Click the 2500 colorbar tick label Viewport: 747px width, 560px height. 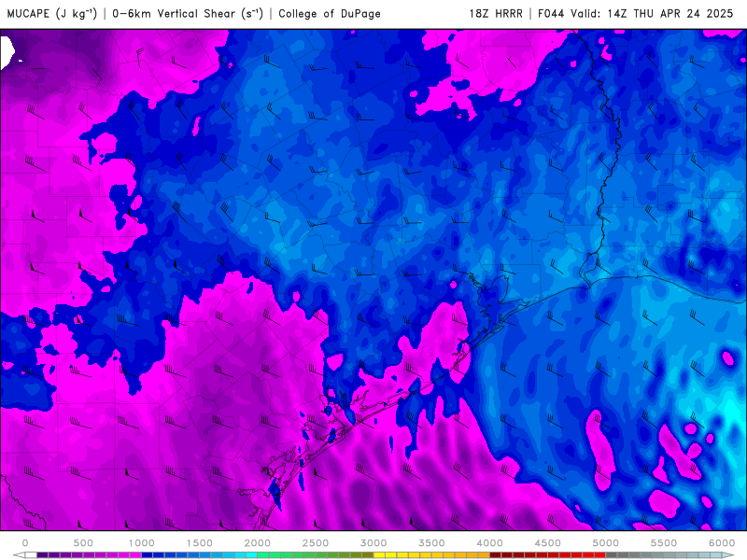[316, 543]
